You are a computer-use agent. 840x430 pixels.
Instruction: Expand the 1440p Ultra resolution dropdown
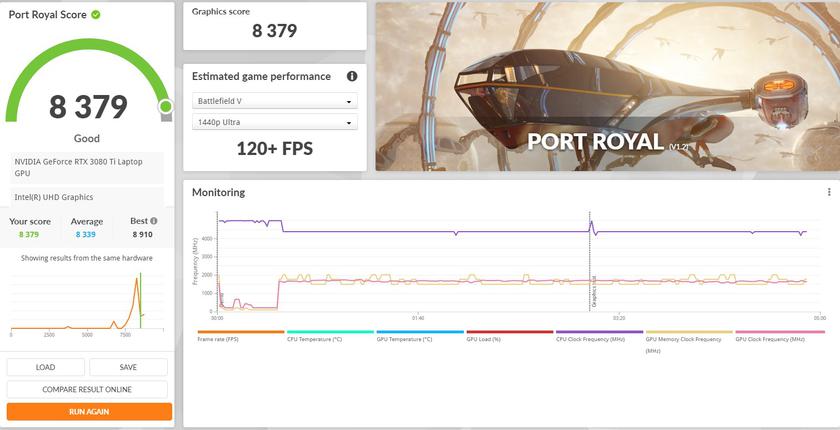pyautogui.click(x=274, y=122)
